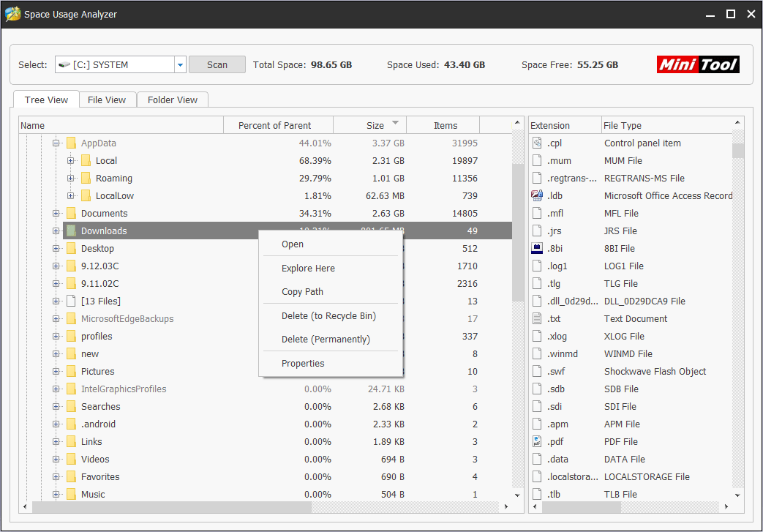Expand the Roaming folder node
This screenshot has width=763, height=532.
(x=71, y=179)
